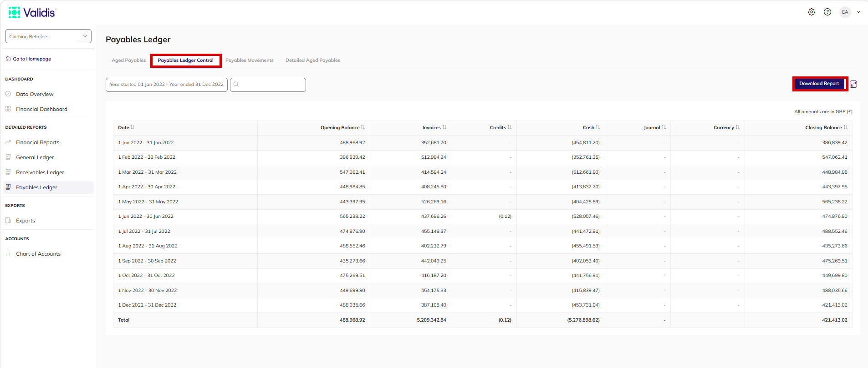Switch to the Detailed Aged Payables tab
Screen dimensions: 868x368
pos(313,60)
